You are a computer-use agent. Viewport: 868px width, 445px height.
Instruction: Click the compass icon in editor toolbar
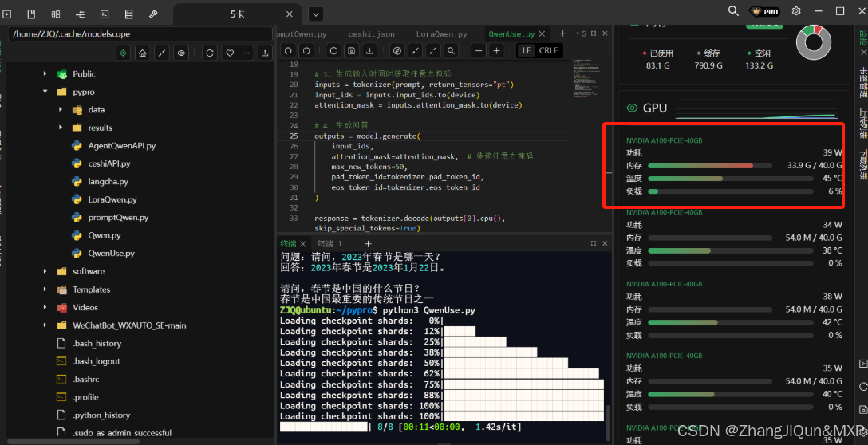pos(397,51)
